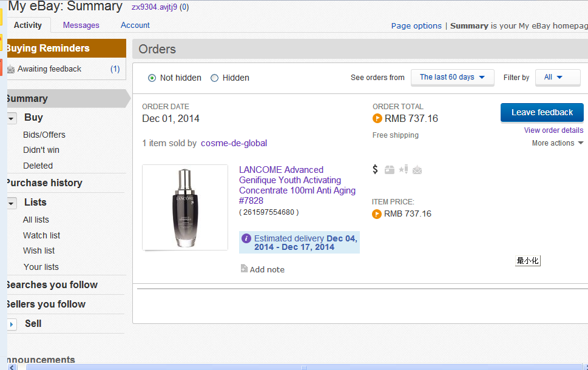Collapse the Buy section arrow

tap(12, 118)
